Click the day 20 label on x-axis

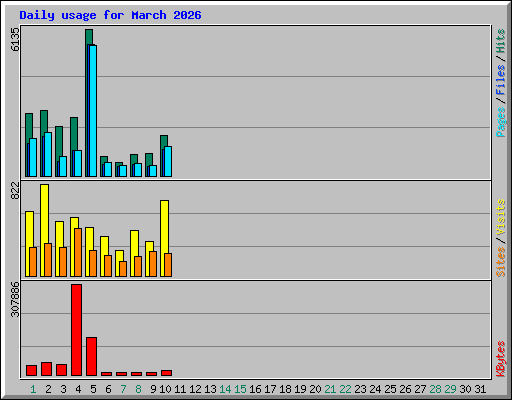point(315,389)
